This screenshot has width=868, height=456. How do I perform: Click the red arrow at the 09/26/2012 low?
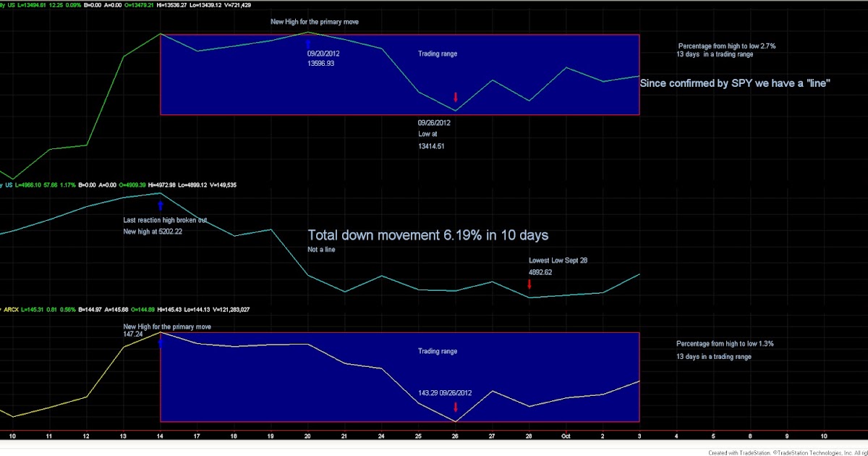coord(455,97)
